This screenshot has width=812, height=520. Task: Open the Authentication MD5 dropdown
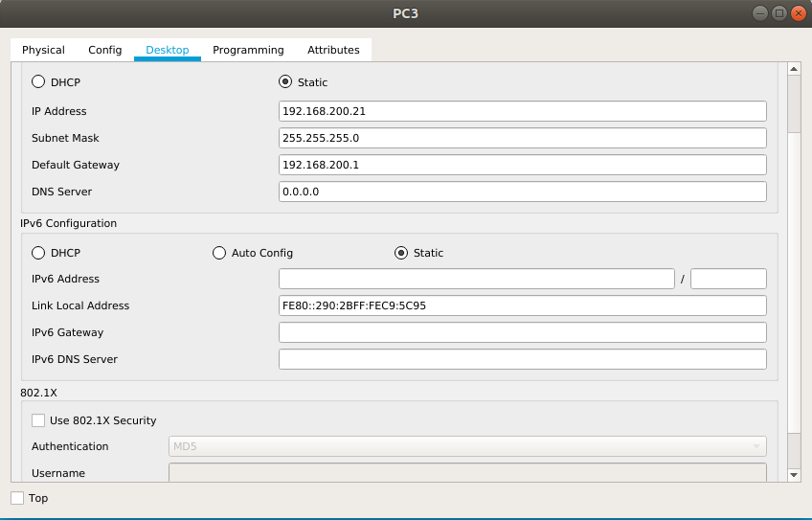pos(467,446)
